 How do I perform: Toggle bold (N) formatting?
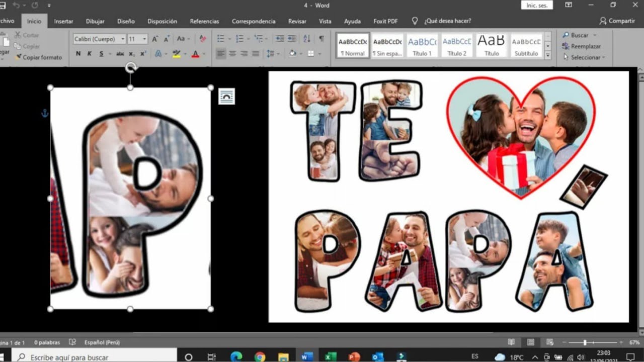tap(78, 54)
